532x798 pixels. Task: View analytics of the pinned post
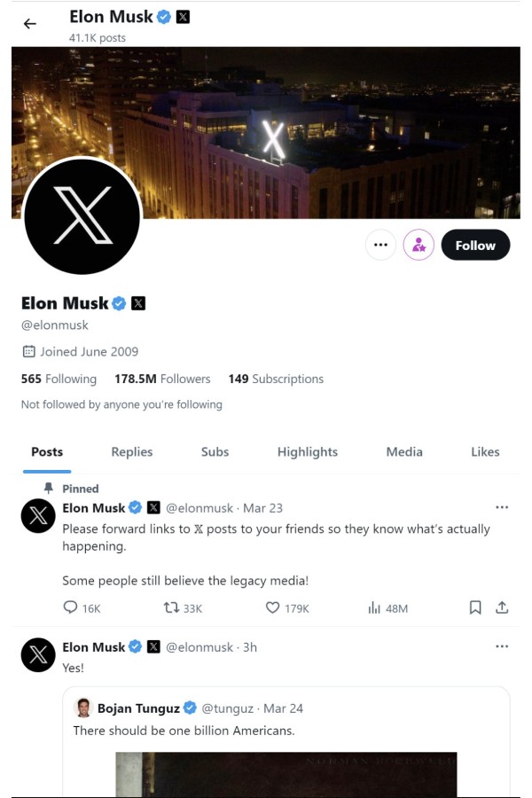(x=374, y=607)
